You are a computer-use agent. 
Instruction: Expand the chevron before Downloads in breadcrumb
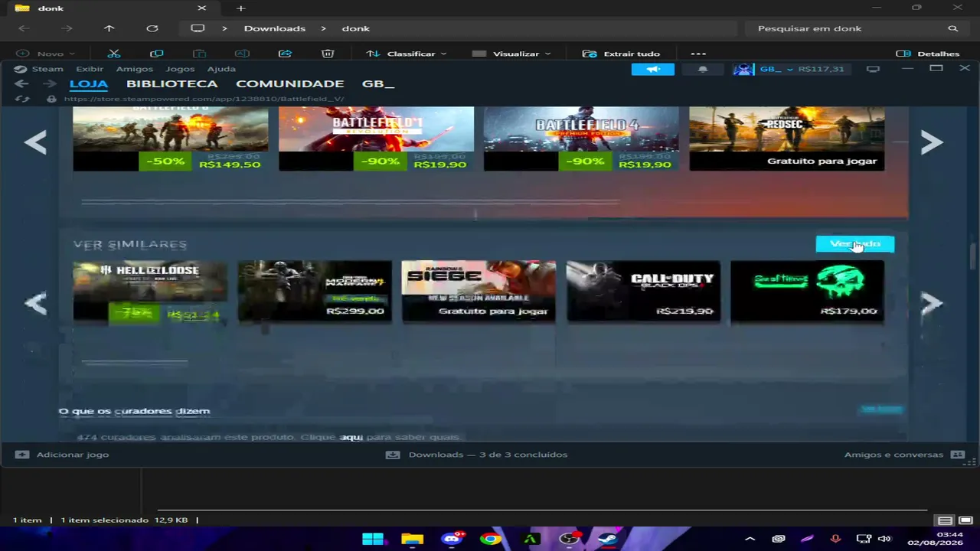click(x=224, y=28)
